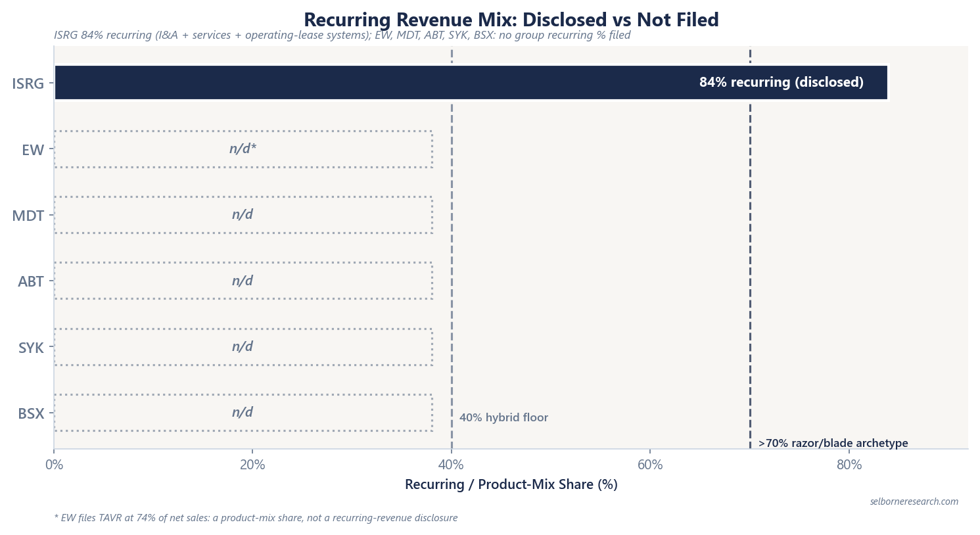This screenshot has width=980, height=535.
Task: Click the 'n/d' label in BSX row
Action: point(243,412)
